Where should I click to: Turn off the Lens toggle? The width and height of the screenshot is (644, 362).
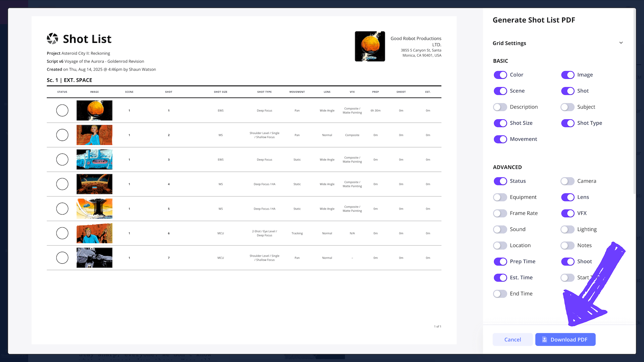568,197
